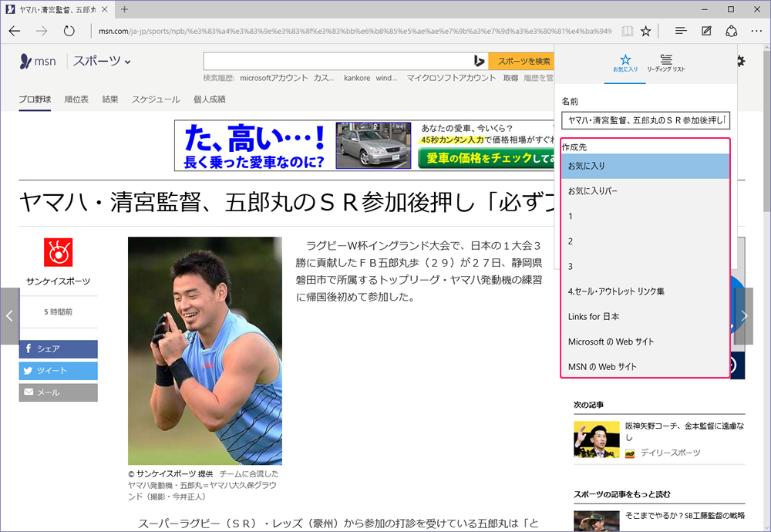Image resolution: width=771 pixels, height=532 pixels.
Task: Open the 個人成績 tab
Action: (210, 99)
